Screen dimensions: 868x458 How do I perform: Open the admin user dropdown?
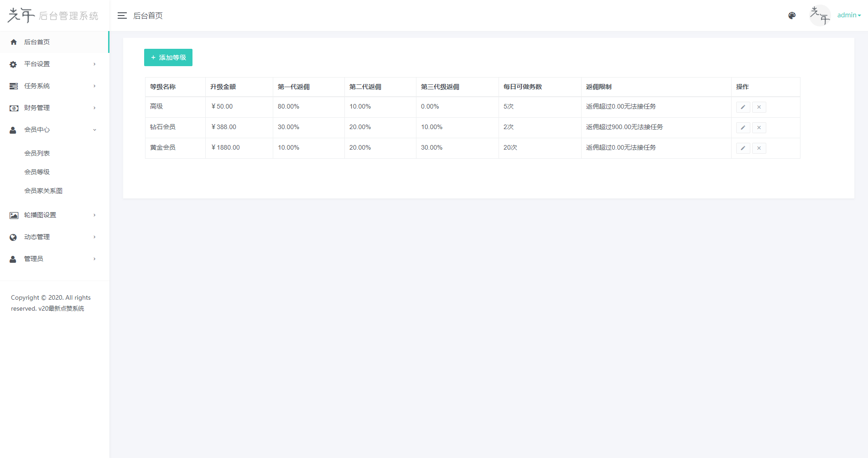click(x=848, y=16)
